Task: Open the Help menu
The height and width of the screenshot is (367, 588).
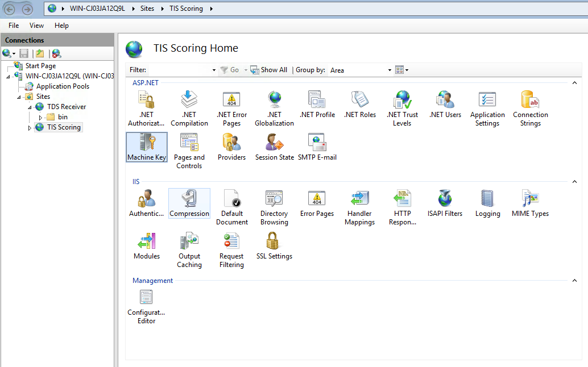Action: coord(61,26)
